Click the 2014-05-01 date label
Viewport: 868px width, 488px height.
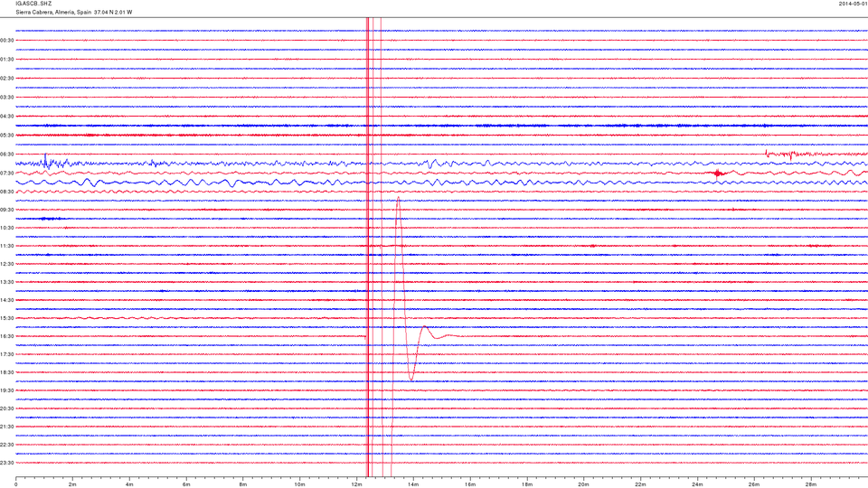(x=853, y=4)
